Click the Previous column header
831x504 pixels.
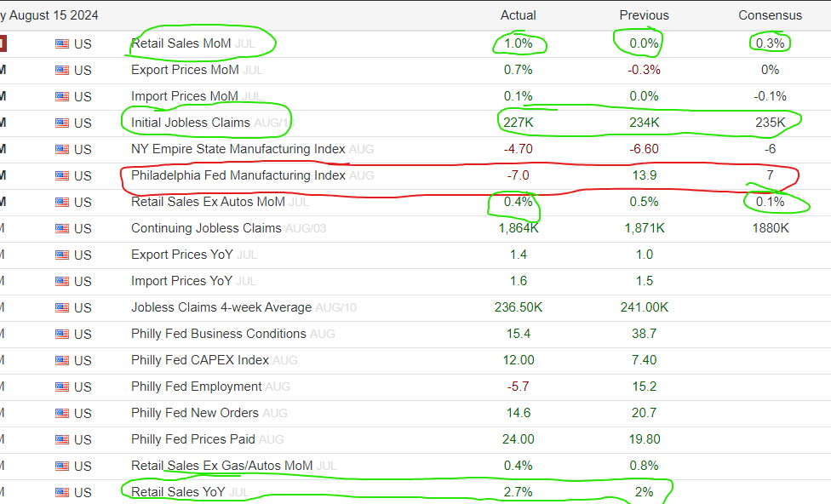point(645,15)
